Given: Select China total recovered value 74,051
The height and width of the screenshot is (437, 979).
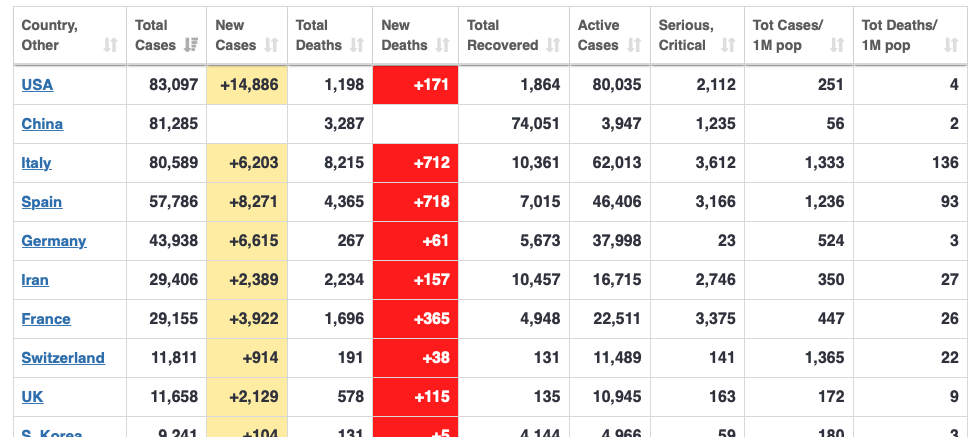Looking at the screenshot, I should click(x=535, y=124).
